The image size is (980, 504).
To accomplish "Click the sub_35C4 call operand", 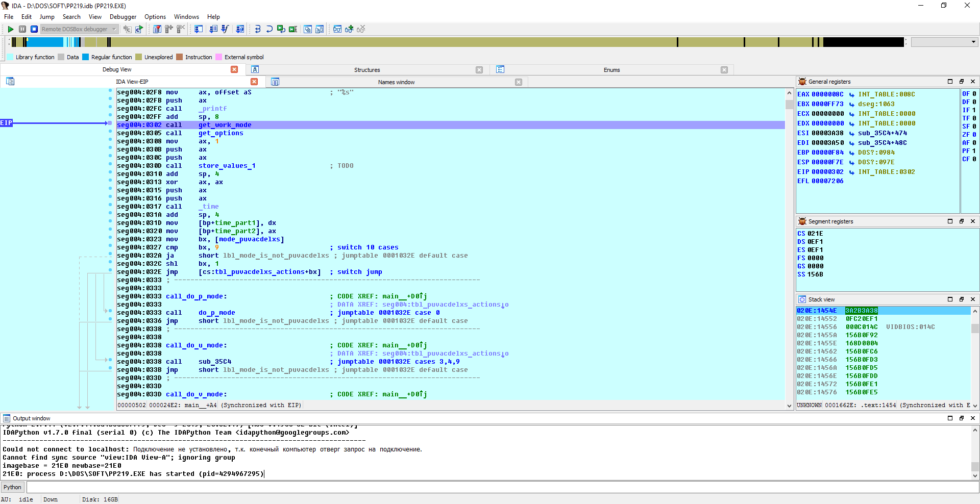I will (215, 362).
